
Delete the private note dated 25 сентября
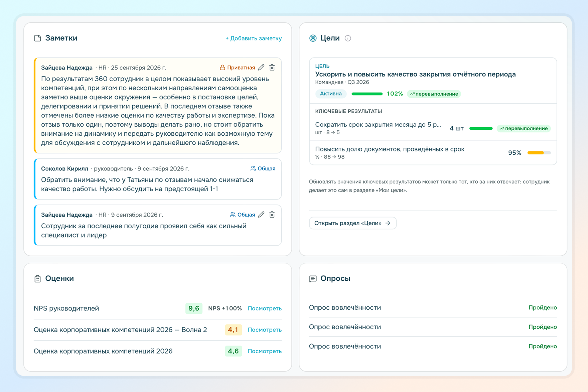click(x=272, y=68)
